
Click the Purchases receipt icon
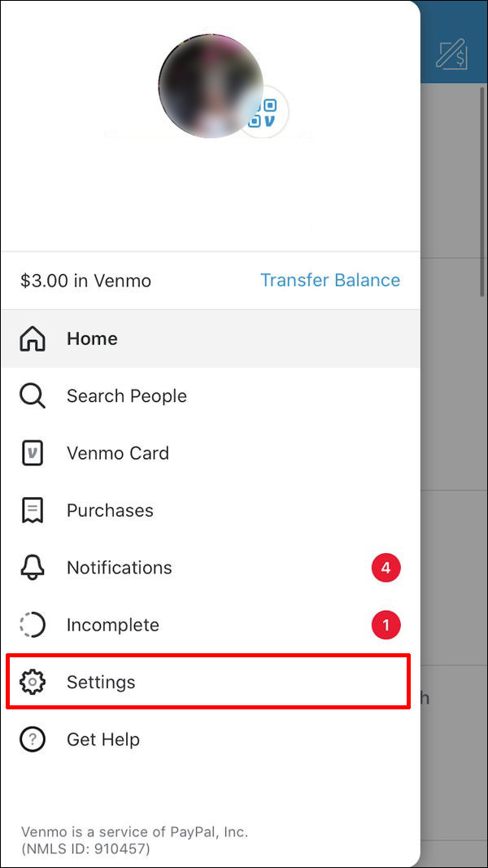point(33,511)
